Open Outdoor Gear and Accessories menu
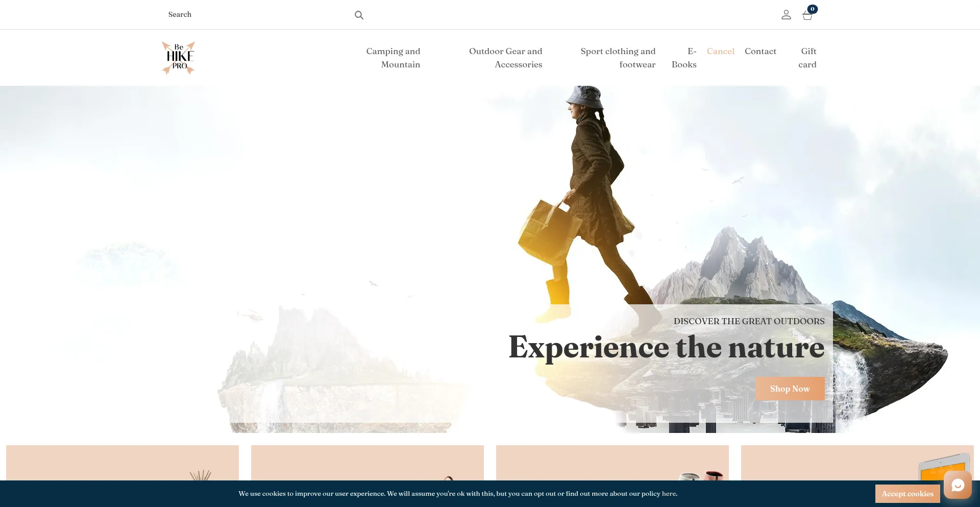Screen dimensions: 980x507 pos(506,58)
